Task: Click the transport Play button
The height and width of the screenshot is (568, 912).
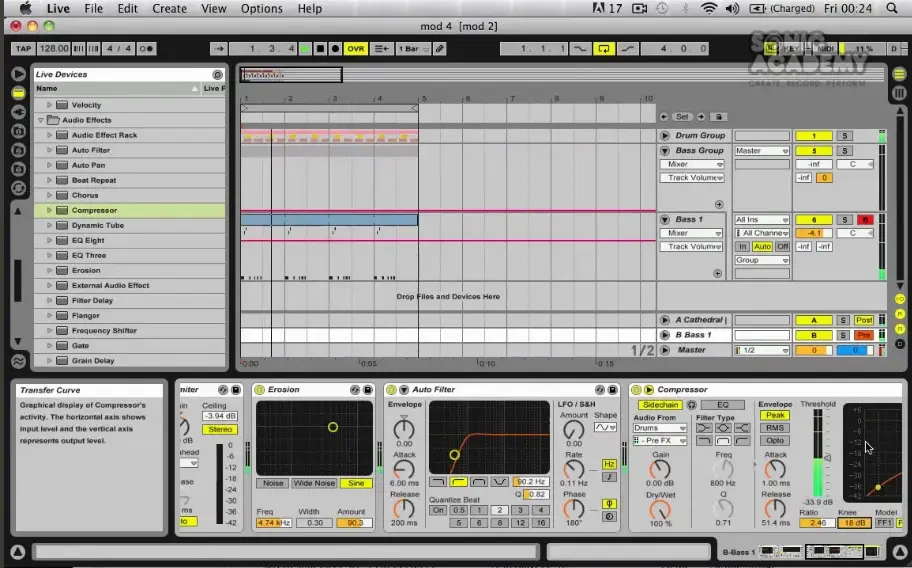Action: coord(305,49)
